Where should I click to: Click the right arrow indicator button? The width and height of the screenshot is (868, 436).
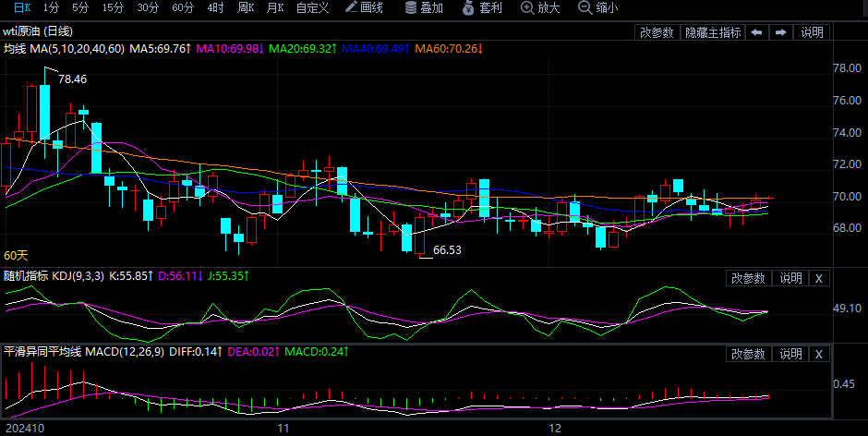780,32
